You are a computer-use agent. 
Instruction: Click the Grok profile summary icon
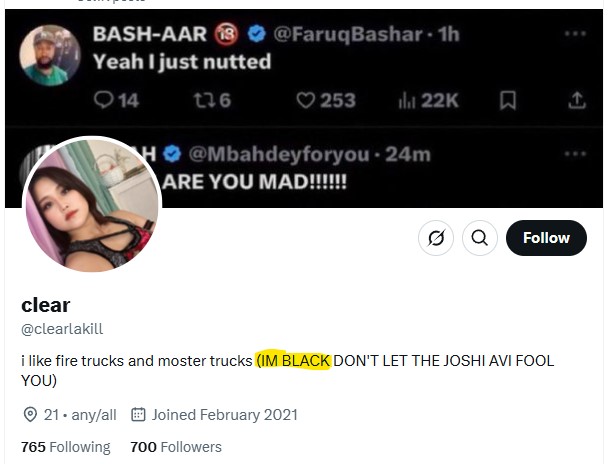436,238
